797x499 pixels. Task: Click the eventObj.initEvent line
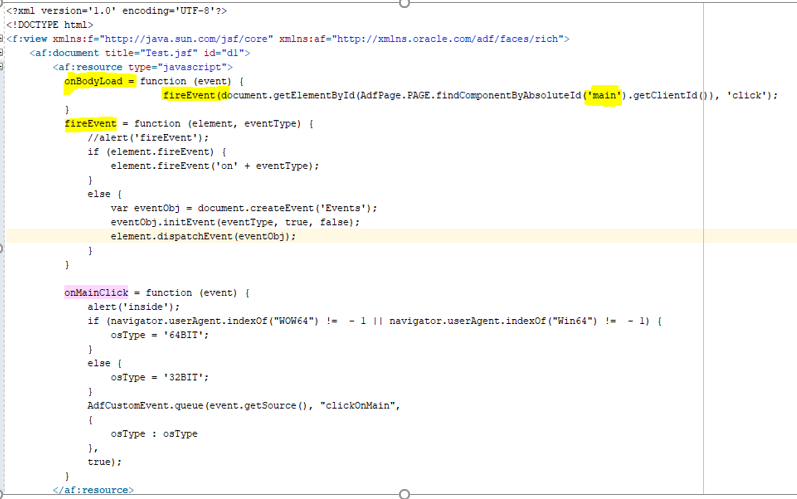(235, 223)
